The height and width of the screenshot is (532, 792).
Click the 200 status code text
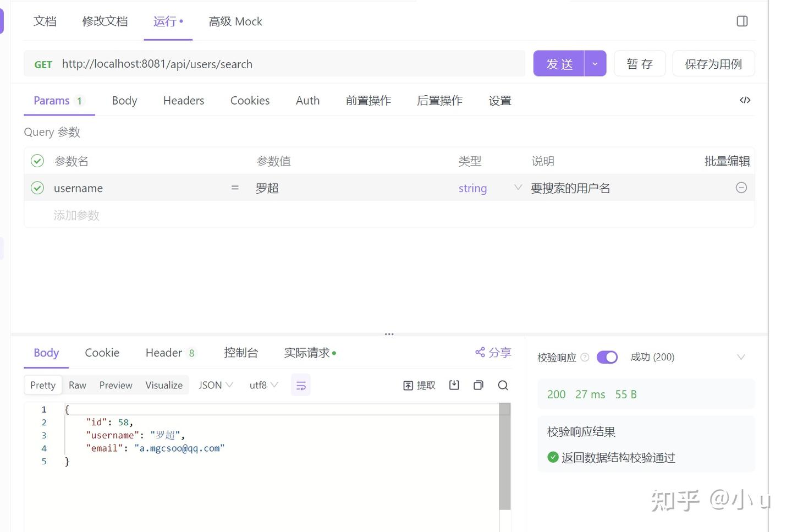(556, 394)
